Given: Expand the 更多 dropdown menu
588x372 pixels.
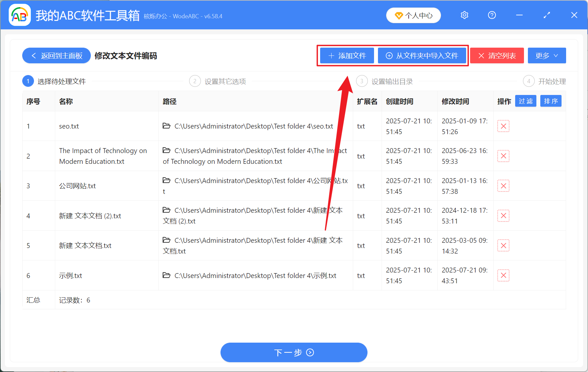Looking at the screenshot, I should coord(547,55).
